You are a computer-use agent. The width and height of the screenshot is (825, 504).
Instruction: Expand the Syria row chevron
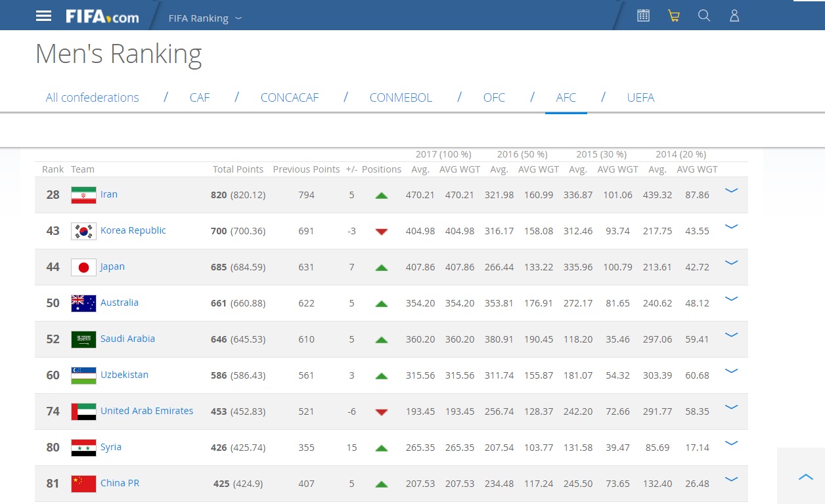click(x=730, y=444)
